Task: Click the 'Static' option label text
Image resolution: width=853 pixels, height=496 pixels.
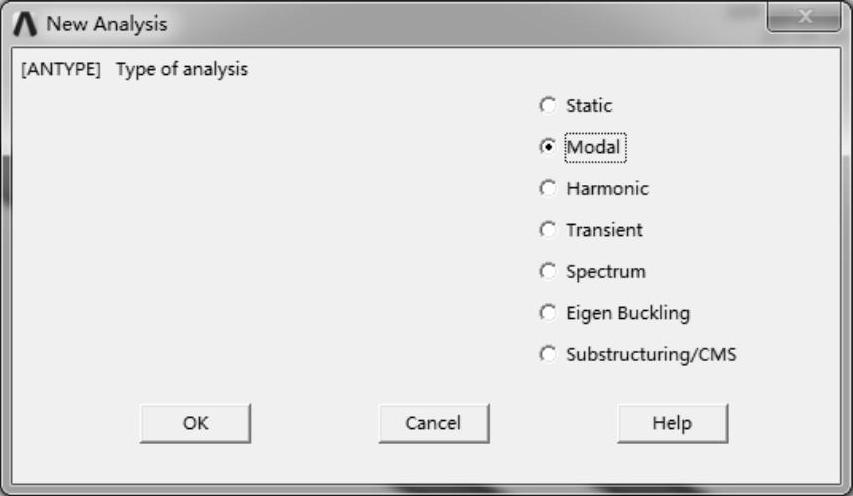Action: 589,105
